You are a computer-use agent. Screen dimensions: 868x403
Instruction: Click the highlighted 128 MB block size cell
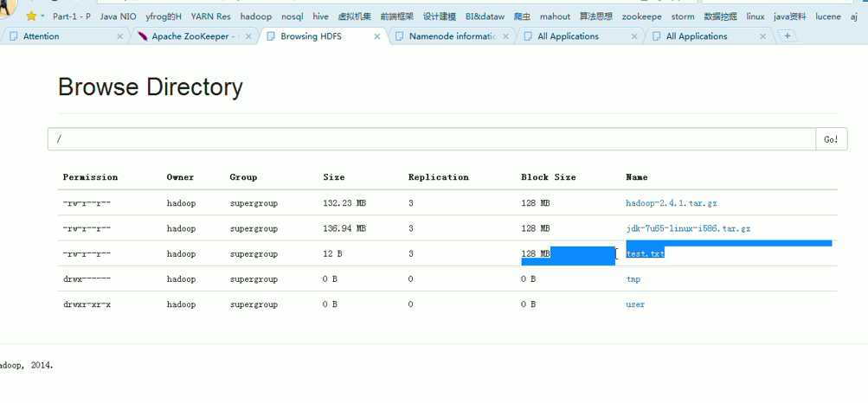[x=536, y=253]
